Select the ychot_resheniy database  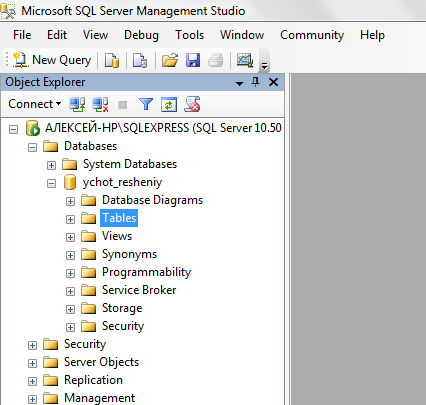click(x=122, y=182)
